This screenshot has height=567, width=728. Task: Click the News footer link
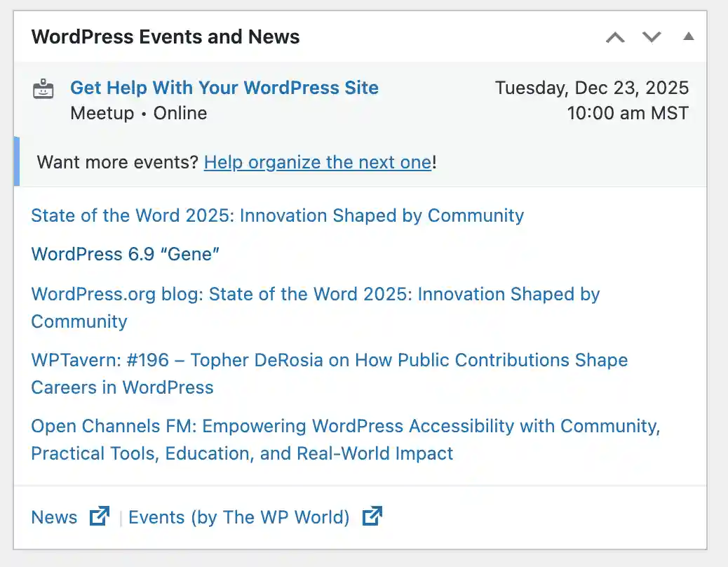(x=54, y=517)
